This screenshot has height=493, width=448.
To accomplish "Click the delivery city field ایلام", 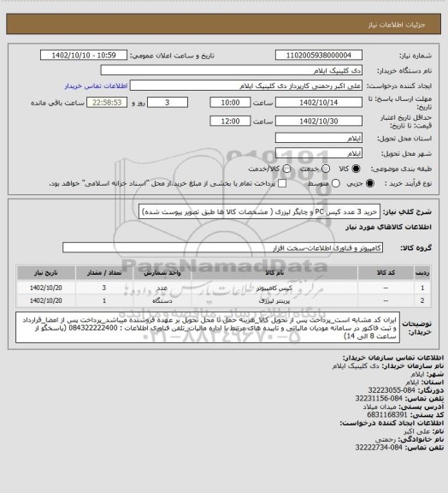I will (319, 153).
